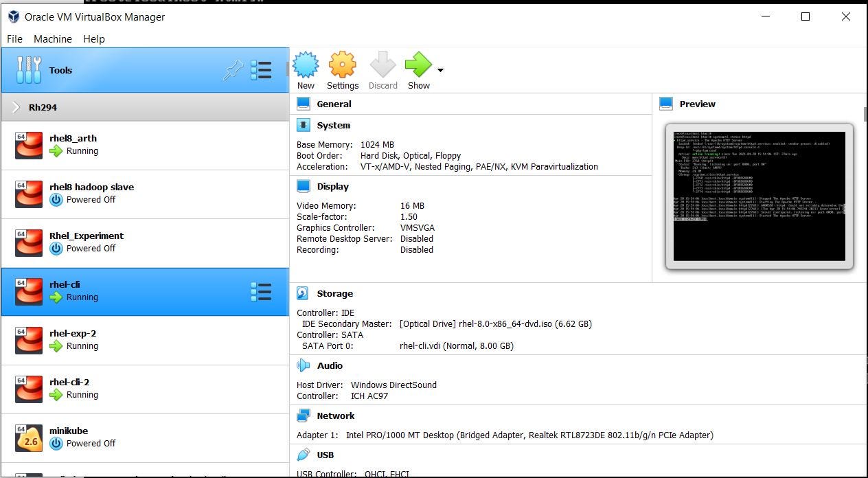868x478 pixels.
Task: Click the Tools wrench icon
Action: pos(28,70)
